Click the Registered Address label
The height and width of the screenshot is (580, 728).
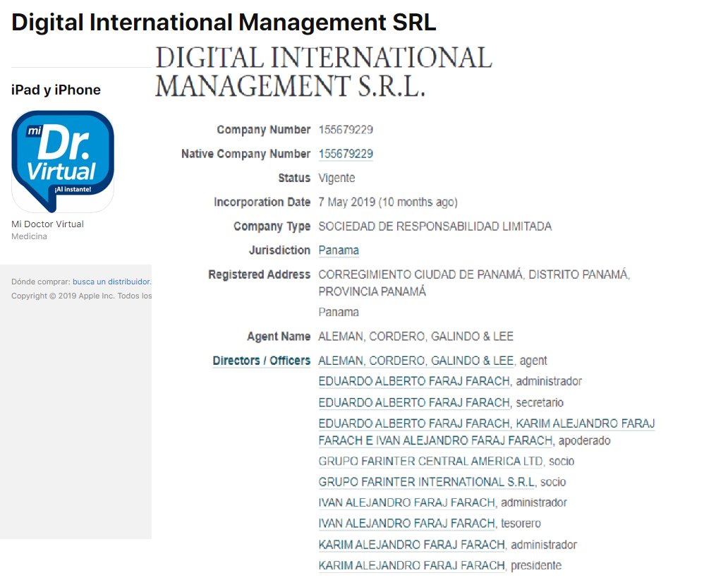coord(259,274)
